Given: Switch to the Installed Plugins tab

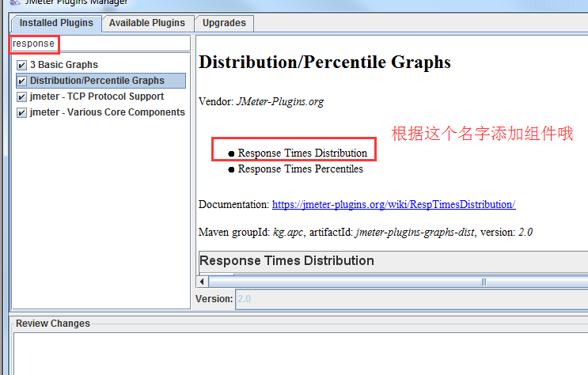Looking at the screenshot, I should click(x=56, y=23).
